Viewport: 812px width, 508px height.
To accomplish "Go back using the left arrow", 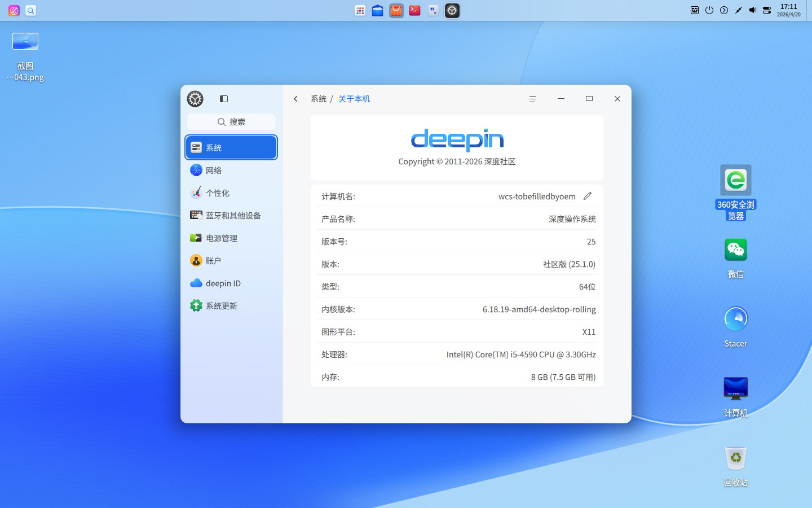I will (x=295, y=99).
